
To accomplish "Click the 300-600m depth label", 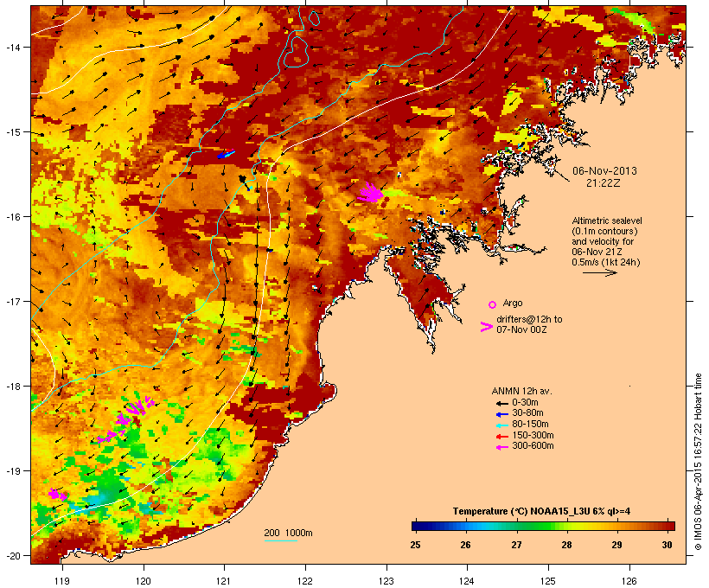I will coord(533,446).
